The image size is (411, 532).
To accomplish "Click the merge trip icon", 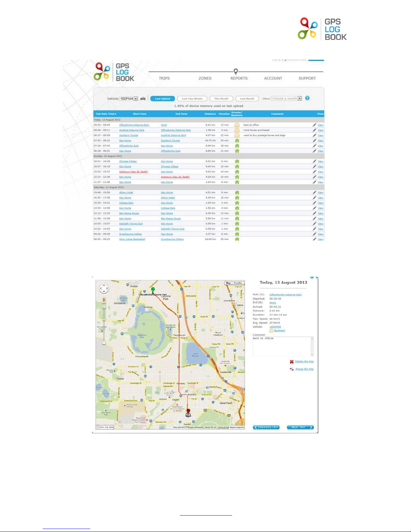I will pyautogui.click(x=292, y=369).
